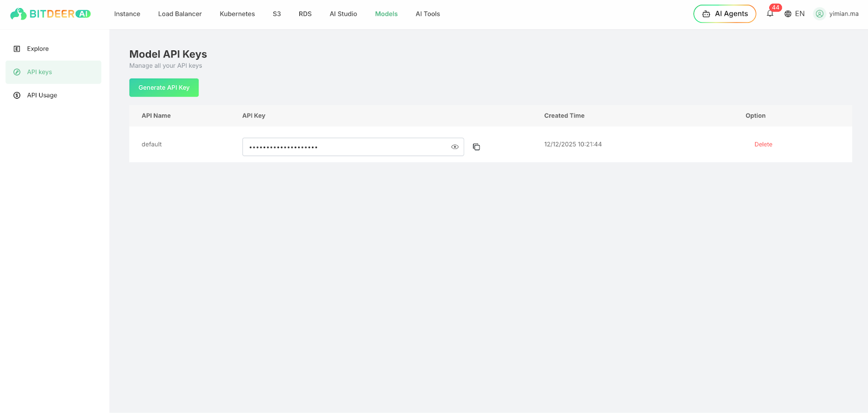The width and height of the screenshot is (868, 413).
Task: Generate a new API key
Action: (x=164, y=88)
